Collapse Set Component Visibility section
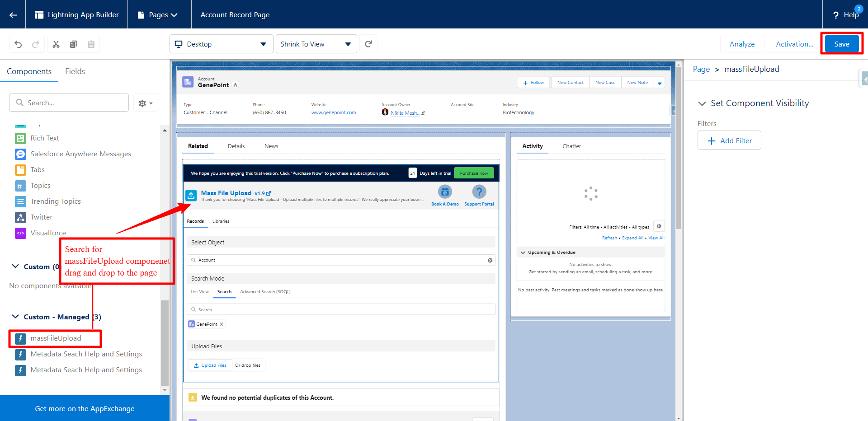Viewport: 868px width, 421px height. 702,103
